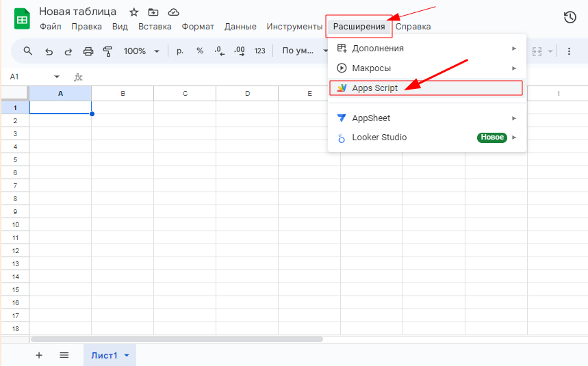Select row 18 header
Viewport: 588px width, 366px height.
(x=15, y=328)
